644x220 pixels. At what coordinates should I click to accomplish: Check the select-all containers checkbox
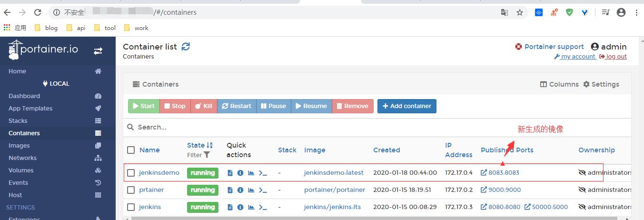(131, 150)
